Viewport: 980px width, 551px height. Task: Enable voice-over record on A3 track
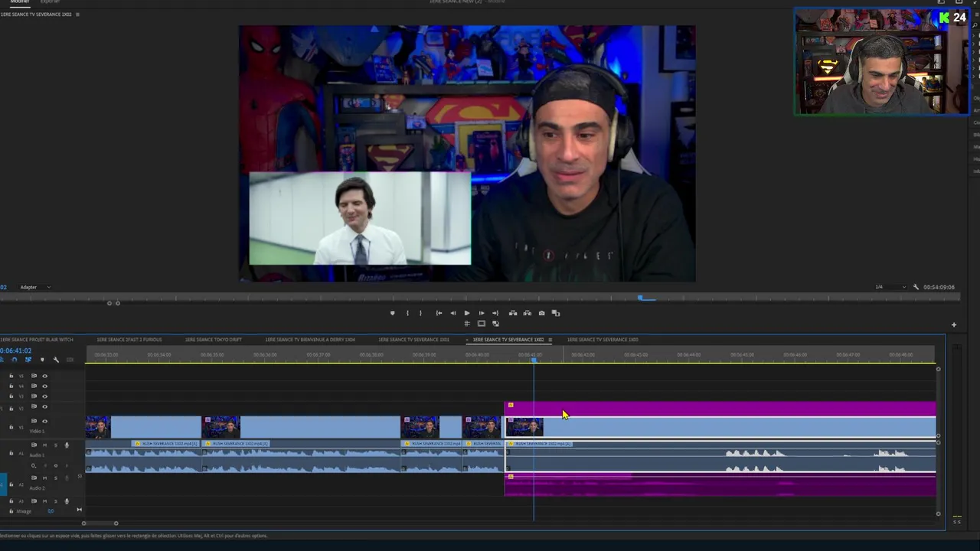point(67,501)
